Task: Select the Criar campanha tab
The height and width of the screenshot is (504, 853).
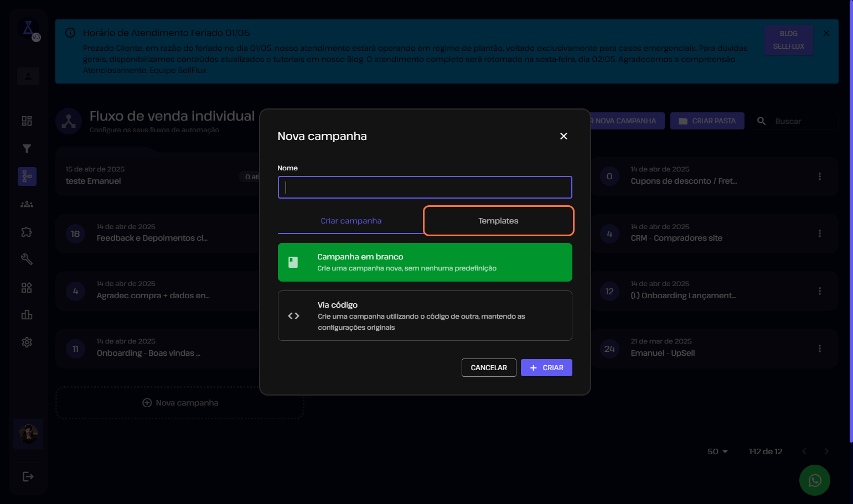Action: [351, 221]
